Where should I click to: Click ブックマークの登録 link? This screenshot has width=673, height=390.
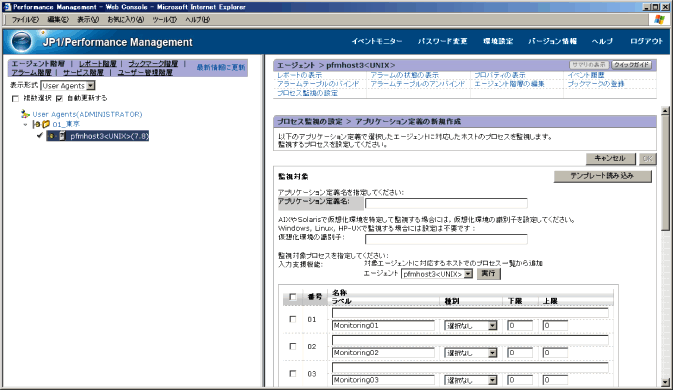[596, 84]
